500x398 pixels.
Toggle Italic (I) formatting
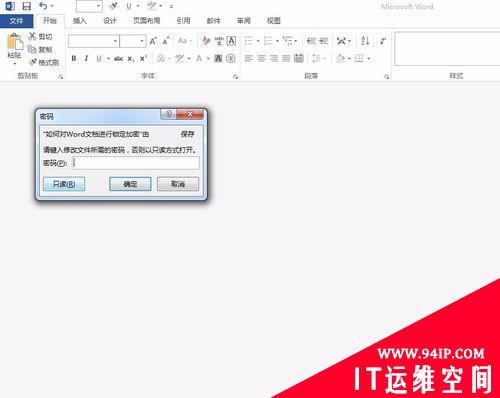pos(86,59)
